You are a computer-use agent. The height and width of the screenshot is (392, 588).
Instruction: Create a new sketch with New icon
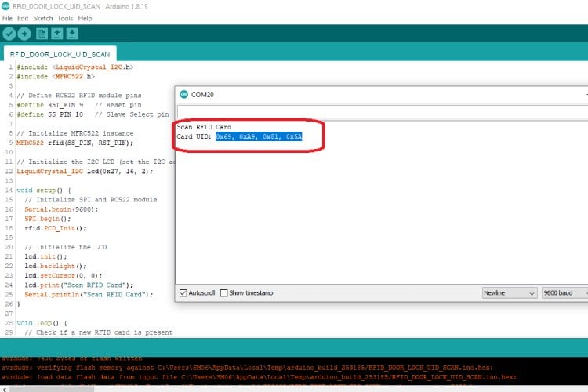point(42,33)
